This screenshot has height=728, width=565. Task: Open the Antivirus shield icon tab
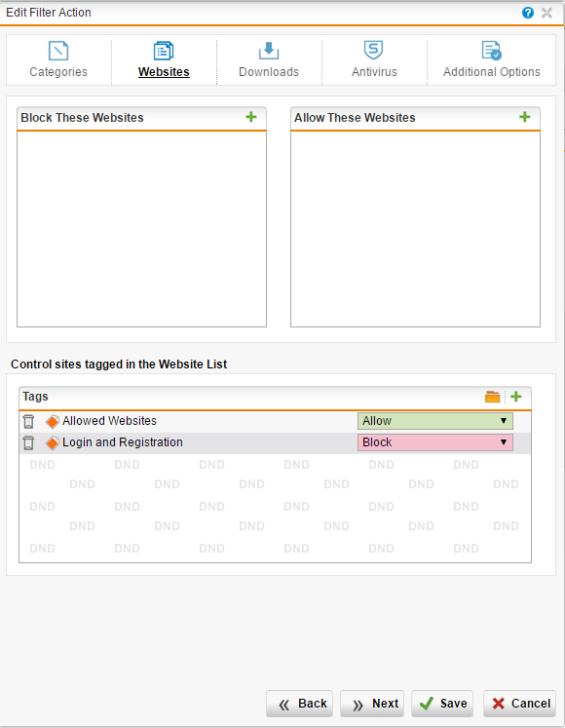(x=374, y=50)
